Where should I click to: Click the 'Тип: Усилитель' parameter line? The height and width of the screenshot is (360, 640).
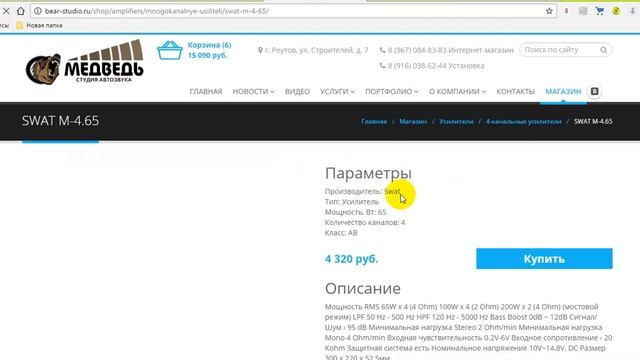pos(352,202)
